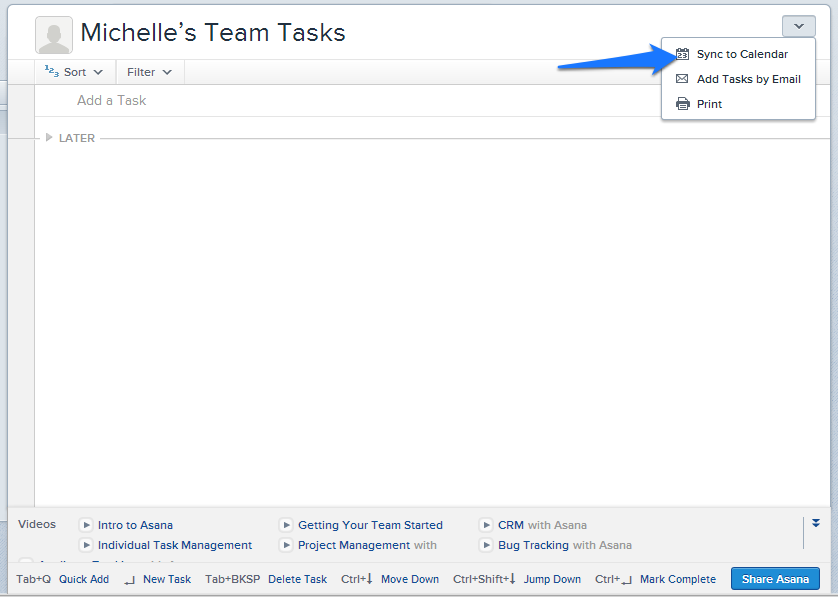Play the Getting Your Team Started video icon
Image resolution: width=838 pixels, height=597 pixels.
[x=286, y=525]
